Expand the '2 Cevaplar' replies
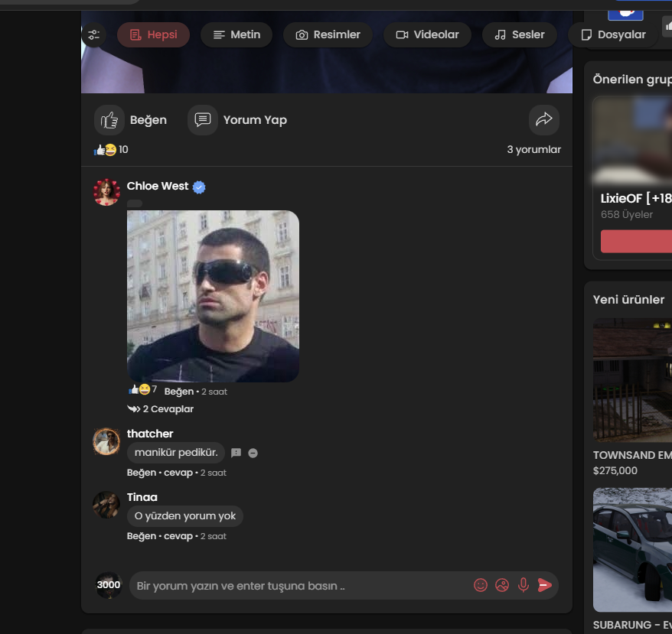672x634 pixels. click(160, 409)
